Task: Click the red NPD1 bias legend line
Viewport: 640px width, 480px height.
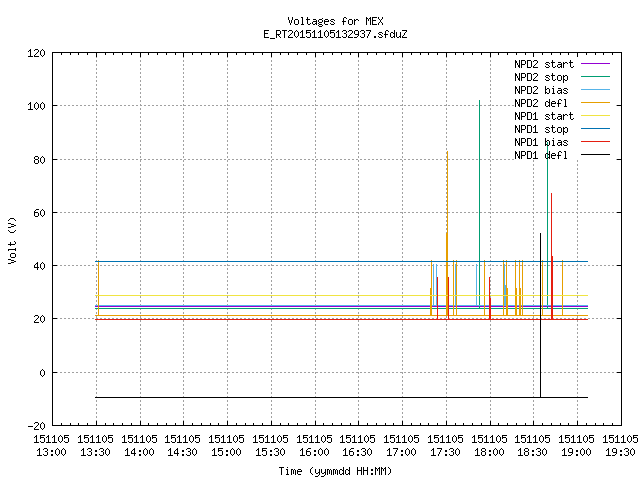Action: pos(595,142)
